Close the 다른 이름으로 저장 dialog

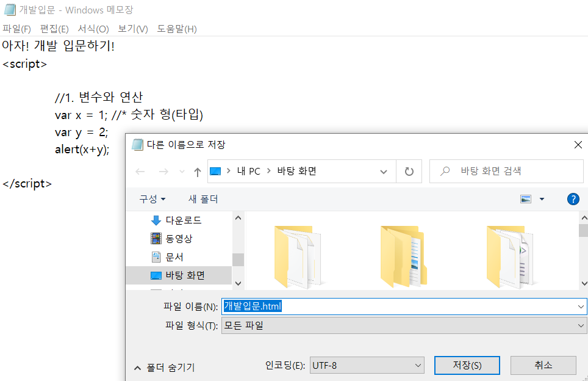(x=578, y=145)
